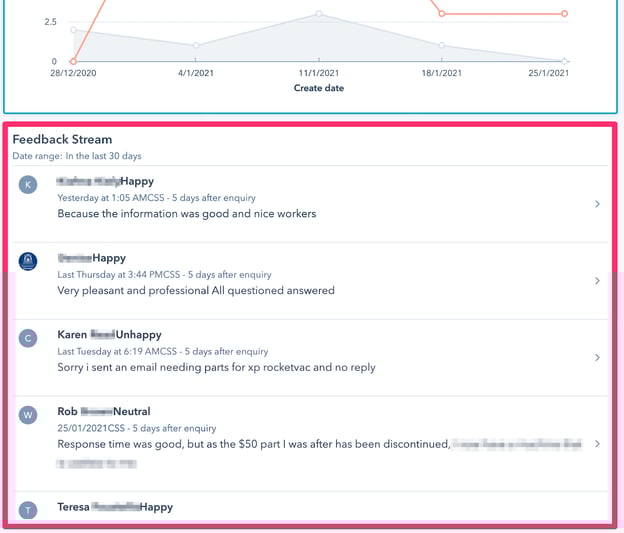Click the K avatar icon
The image size is (624, 533).
[x=28, y=184]
